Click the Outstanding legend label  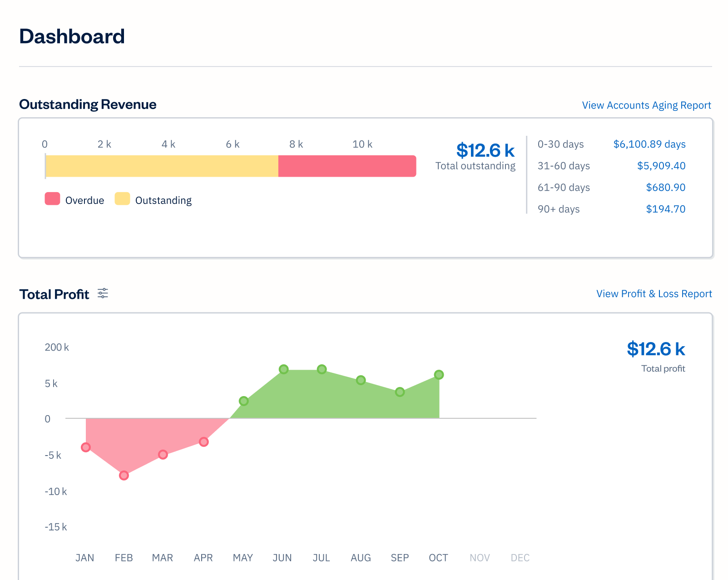pos(163,201)
